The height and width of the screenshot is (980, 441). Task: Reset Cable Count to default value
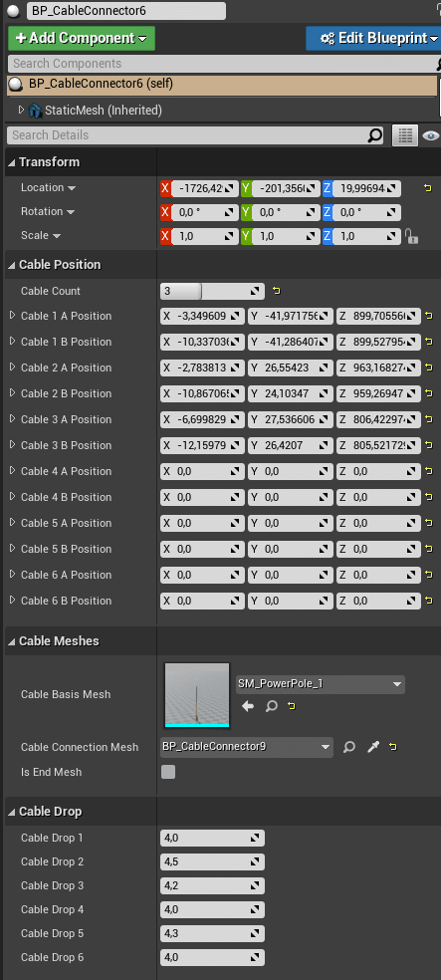coord(277,291)
